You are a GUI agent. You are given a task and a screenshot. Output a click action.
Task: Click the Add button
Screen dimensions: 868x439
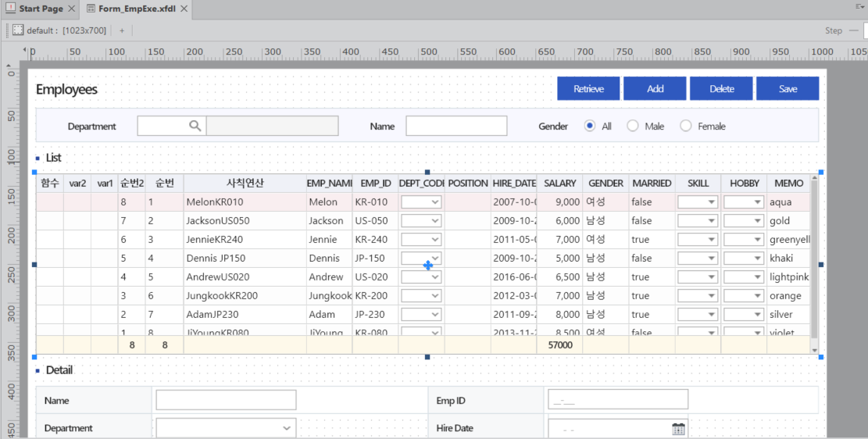(x=655, y=88)
